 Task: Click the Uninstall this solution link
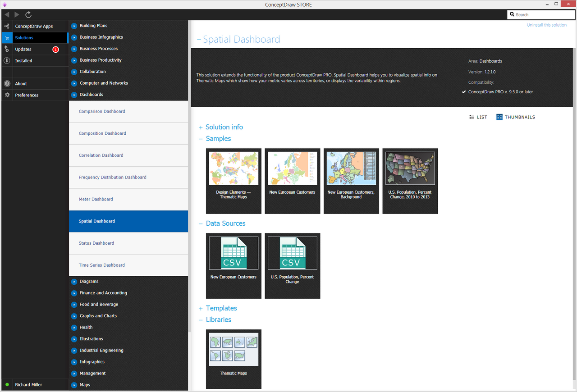pyautogui.click(x=547, y=25)
